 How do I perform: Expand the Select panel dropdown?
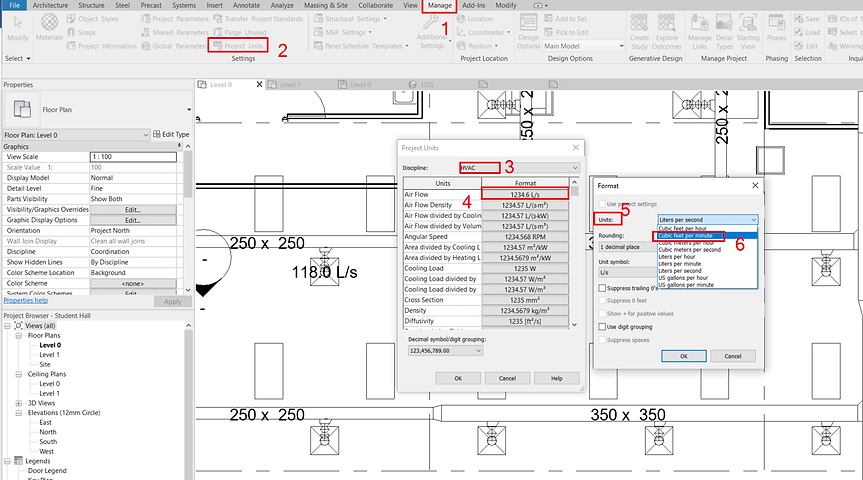point(18,58)
